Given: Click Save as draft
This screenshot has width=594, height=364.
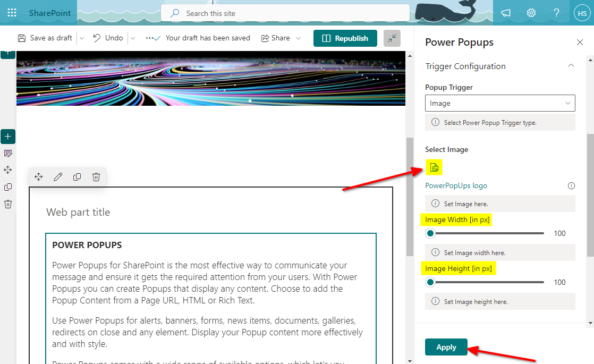Looking at the screenshot, I should point(45,38).
